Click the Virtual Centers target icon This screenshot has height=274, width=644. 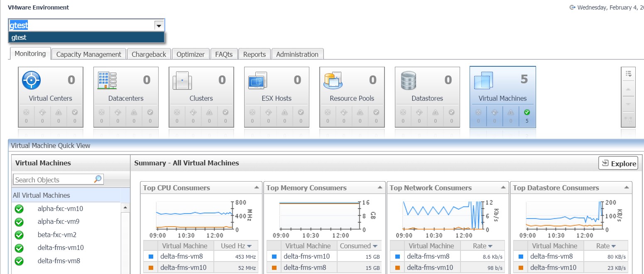tap(31, 80)
